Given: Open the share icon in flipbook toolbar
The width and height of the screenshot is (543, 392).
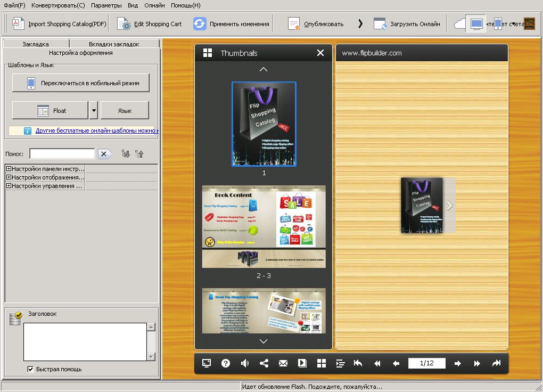Looking at the screenshot, I should 264,363.
